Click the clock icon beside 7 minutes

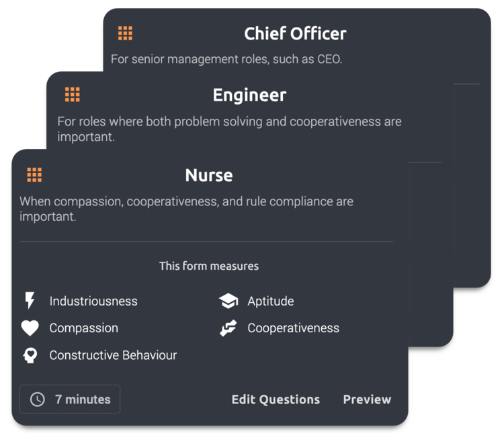tap(38, 399)
